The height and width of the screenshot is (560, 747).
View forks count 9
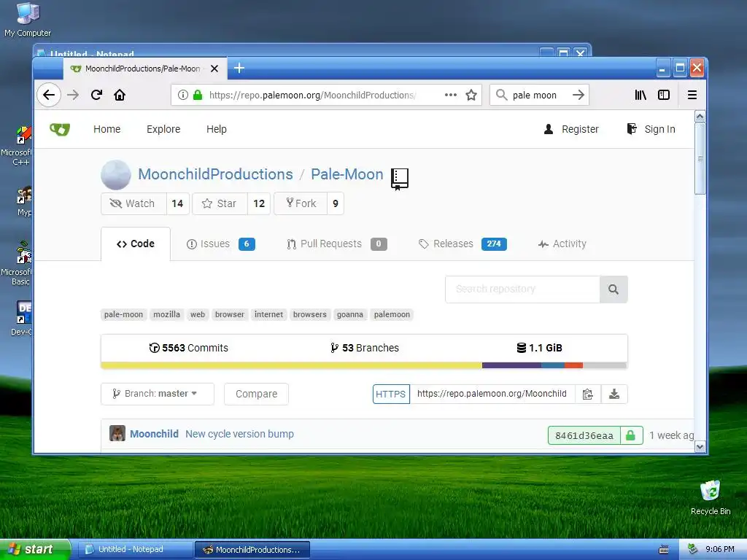click(336, 204)
